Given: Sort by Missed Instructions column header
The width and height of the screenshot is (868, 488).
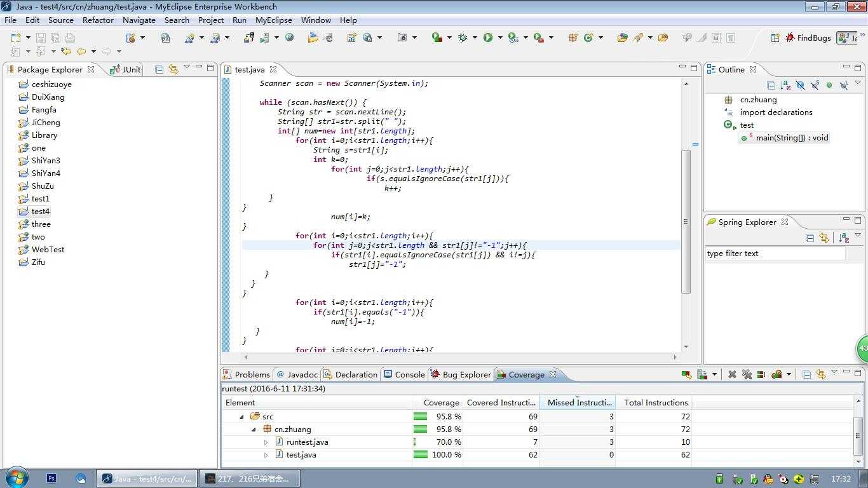Looking at the screenshot, I should [x=578, y=402].
